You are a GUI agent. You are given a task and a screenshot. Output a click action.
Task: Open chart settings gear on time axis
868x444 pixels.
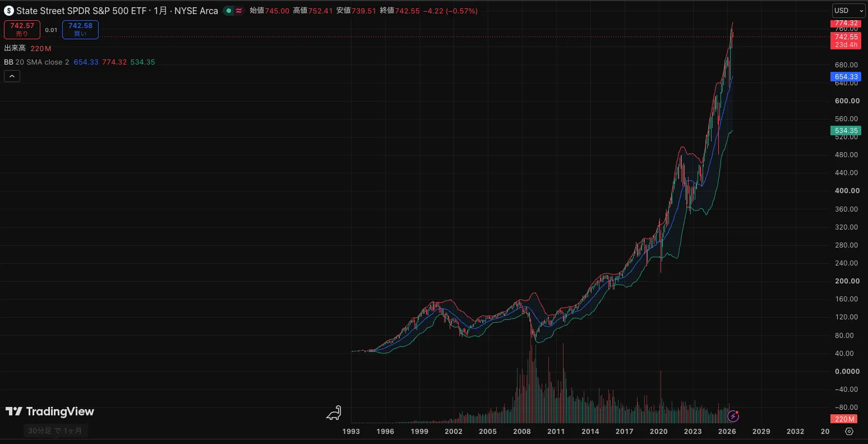click(x=849, y=431)
